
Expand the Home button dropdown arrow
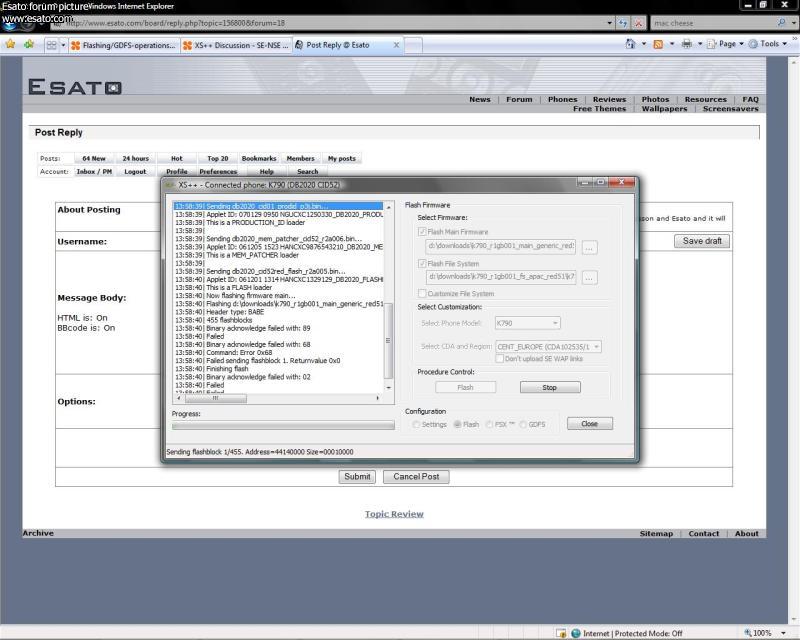(643, 44)
